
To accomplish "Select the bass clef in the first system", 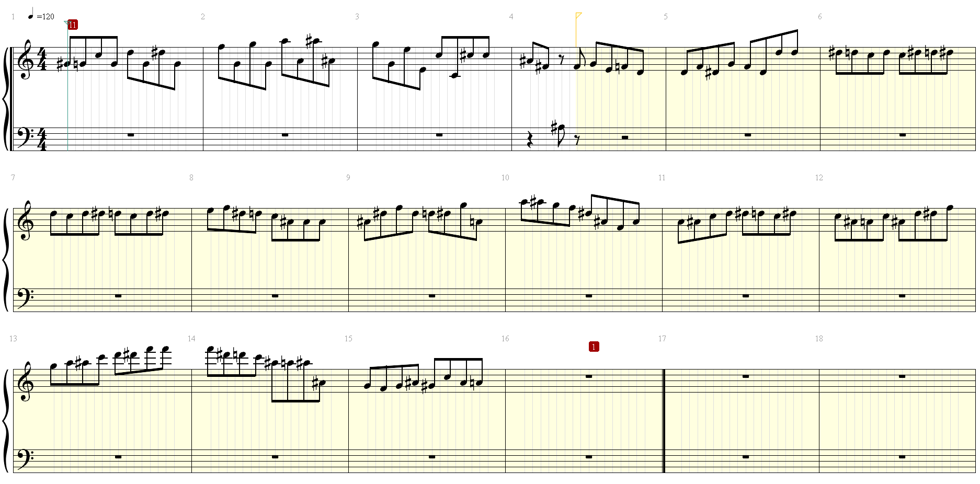I will (x=25, y=135).
